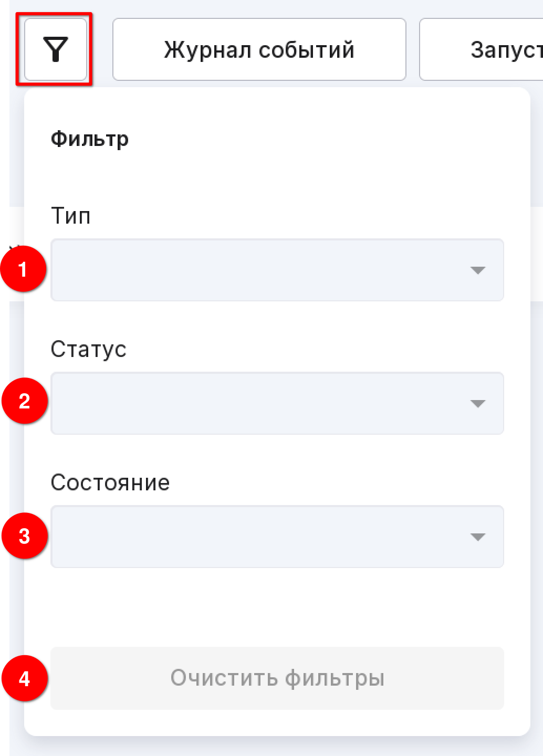Open the Тип dropdown field

coord(277,270)
